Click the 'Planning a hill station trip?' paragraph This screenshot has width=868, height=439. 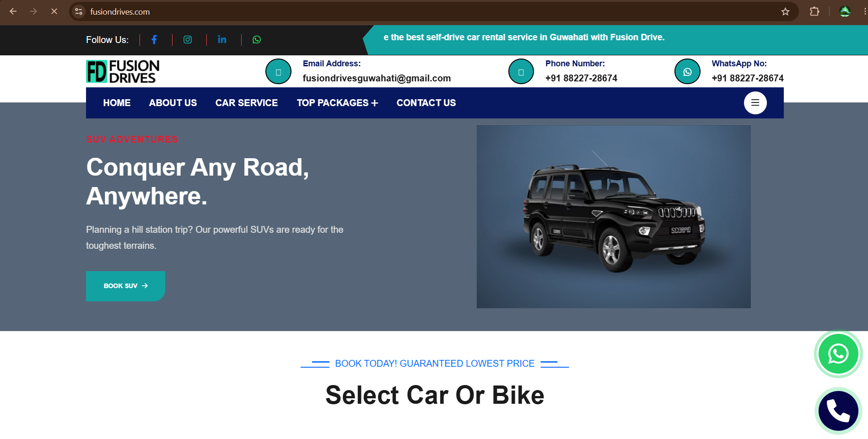(x=215, y=238)
